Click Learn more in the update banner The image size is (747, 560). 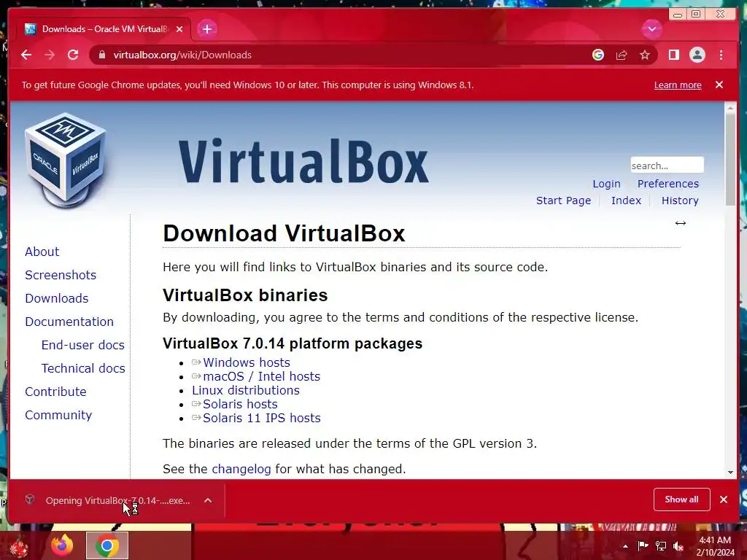[678, 85]
